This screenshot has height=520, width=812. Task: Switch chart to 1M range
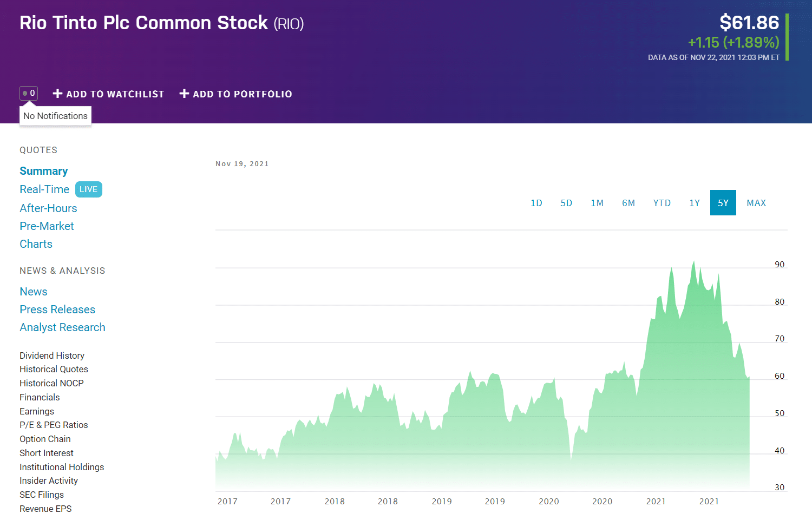[x=597, y=203]
